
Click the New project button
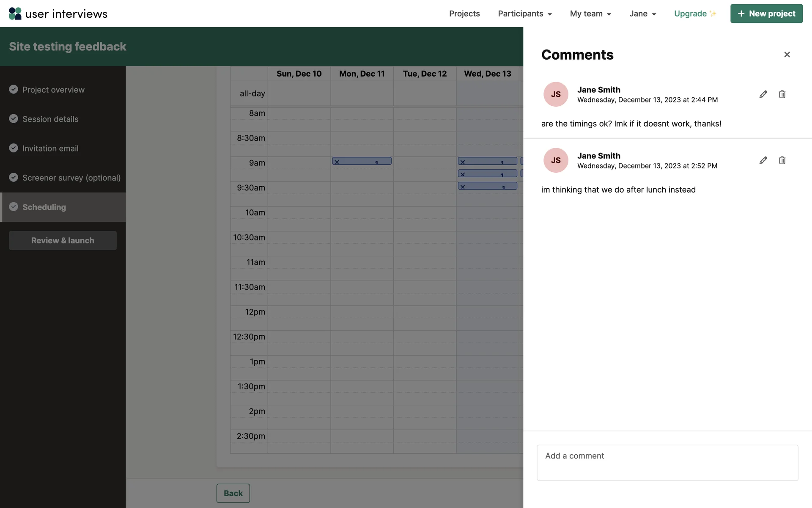[766, 14]
